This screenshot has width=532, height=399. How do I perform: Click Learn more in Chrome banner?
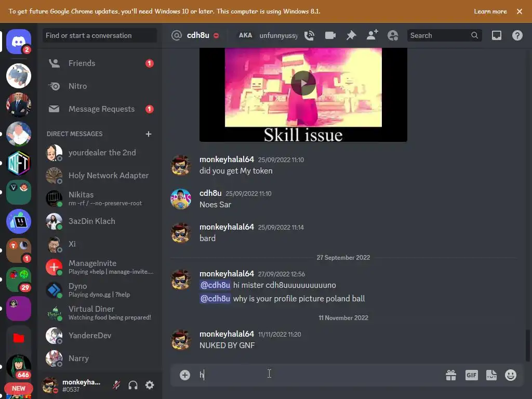490,11
